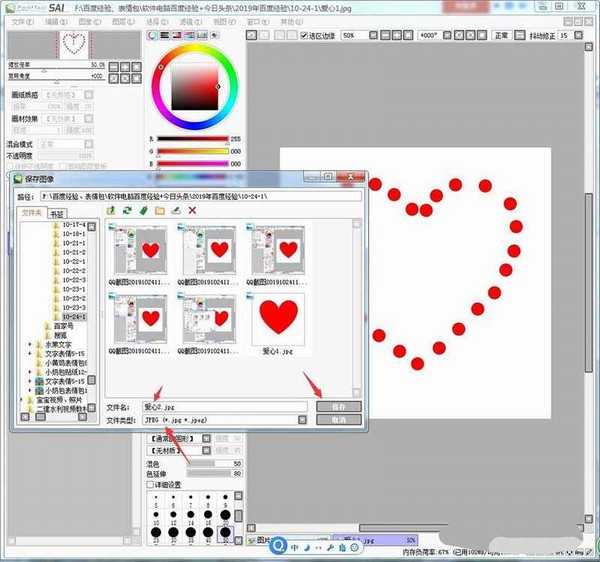Click the new folder icon in save dialog
This screenshot has height=562, width=600.
click(x=159, y=210)
